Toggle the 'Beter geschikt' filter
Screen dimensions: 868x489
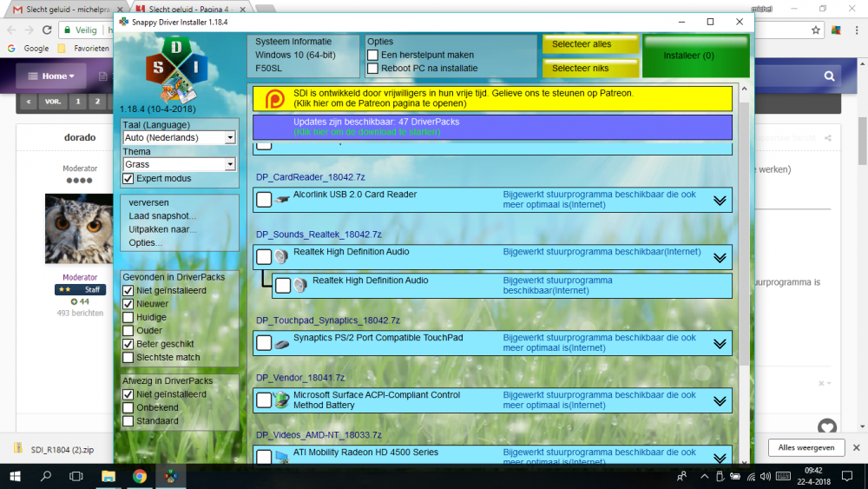(128, 344)
